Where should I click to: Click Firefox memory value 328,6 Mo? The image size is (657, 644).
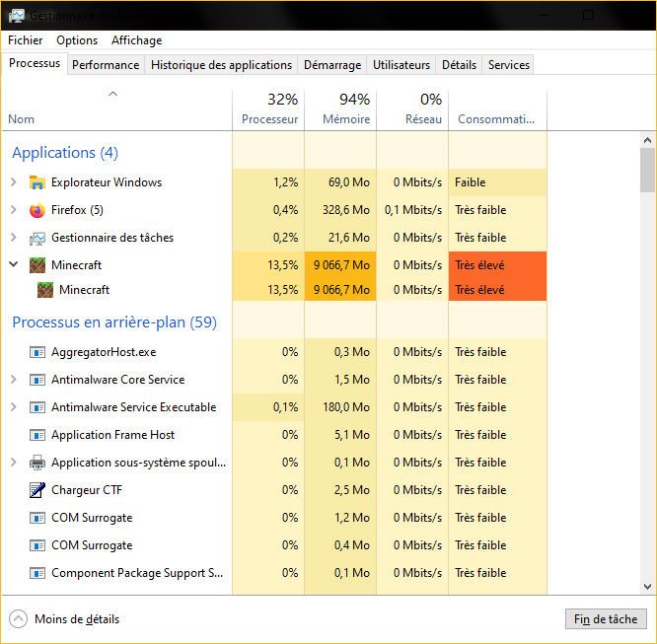(346, 210)
